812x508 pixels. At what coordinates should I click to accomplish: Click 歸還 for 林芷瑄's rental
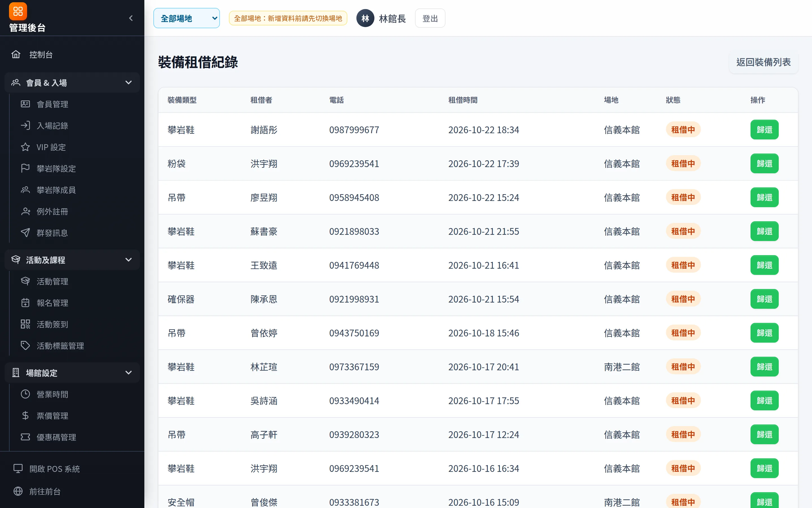click(x=764, y=367)
